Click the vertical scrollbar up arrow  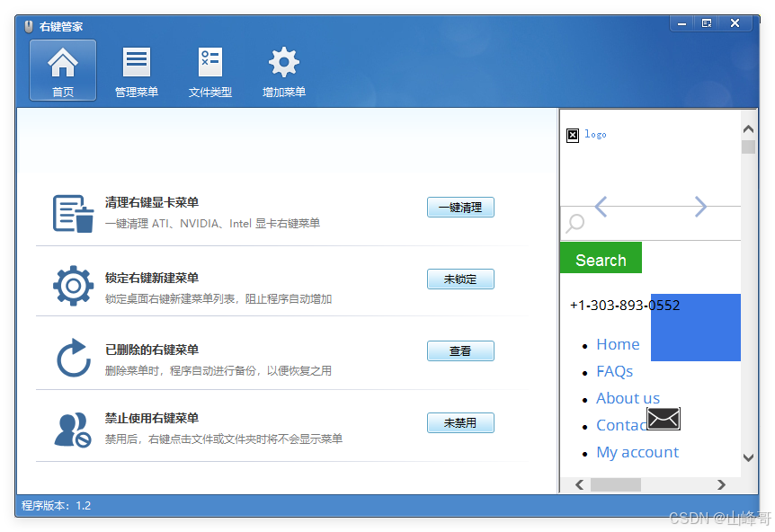pos(748,129)
